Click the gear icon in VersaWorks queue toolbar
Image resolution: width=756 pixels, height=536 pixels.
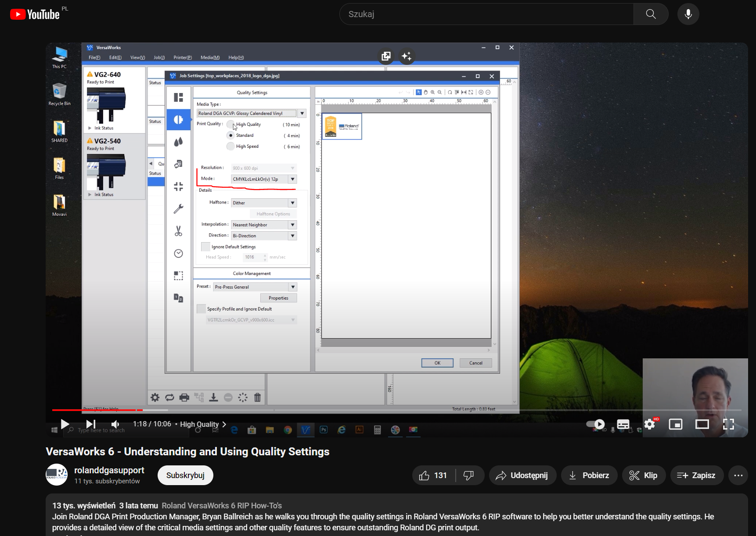coord(155,397)
